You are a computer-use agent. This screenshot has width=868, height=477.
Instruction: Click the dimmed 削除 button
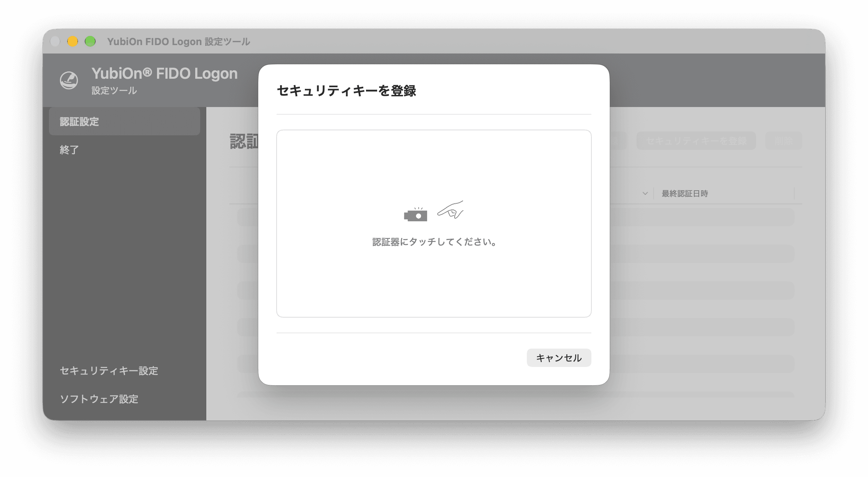pyautogui.click(x=784, y=141)
